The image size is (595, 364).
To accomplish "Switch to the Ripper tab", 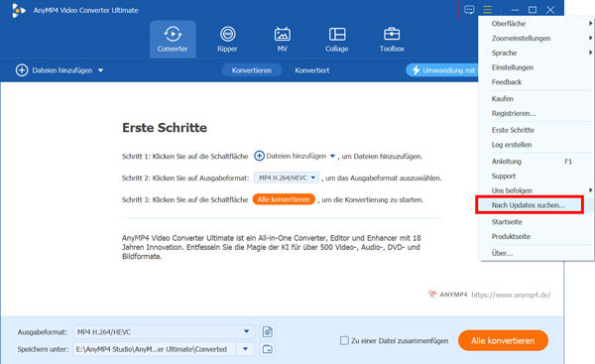I will pos(227,39).
